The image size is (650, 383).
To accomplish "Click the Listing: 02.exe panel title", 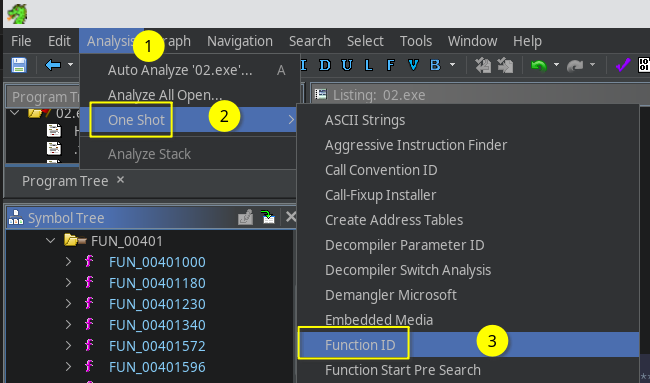I will point(379,95).
